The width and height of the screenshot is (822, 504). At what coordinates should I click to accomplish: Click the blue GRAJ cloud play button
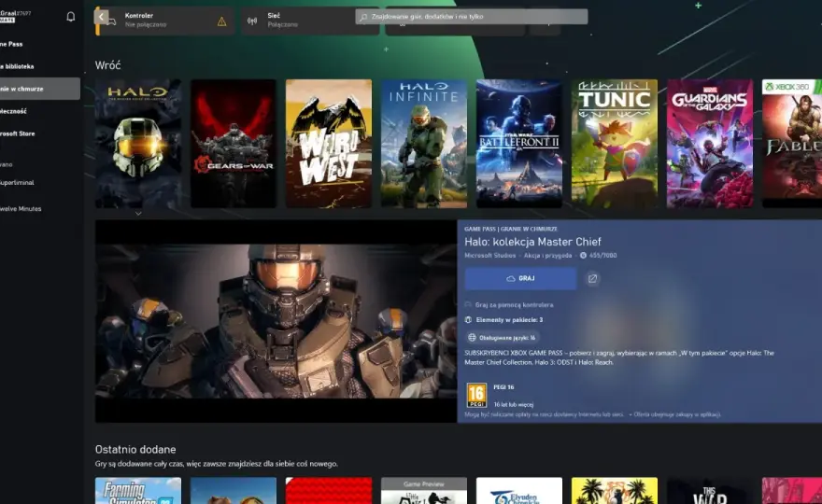click(520, 279)
